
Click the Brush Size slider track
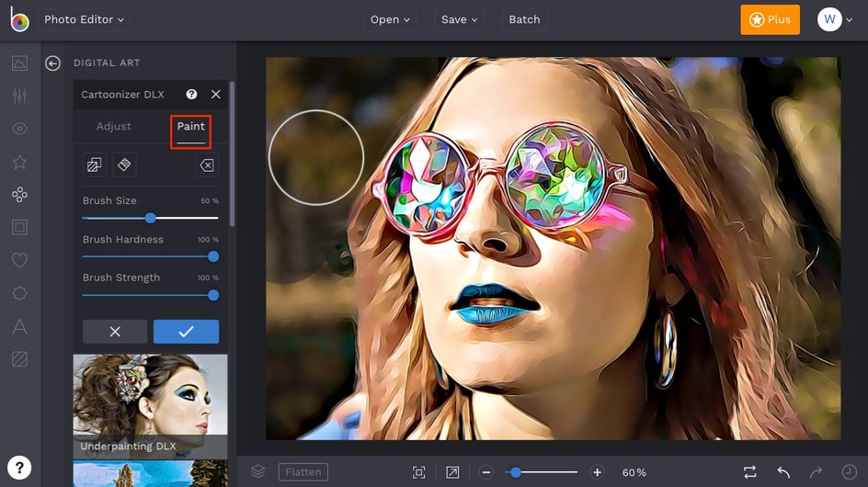pos(184,219)
